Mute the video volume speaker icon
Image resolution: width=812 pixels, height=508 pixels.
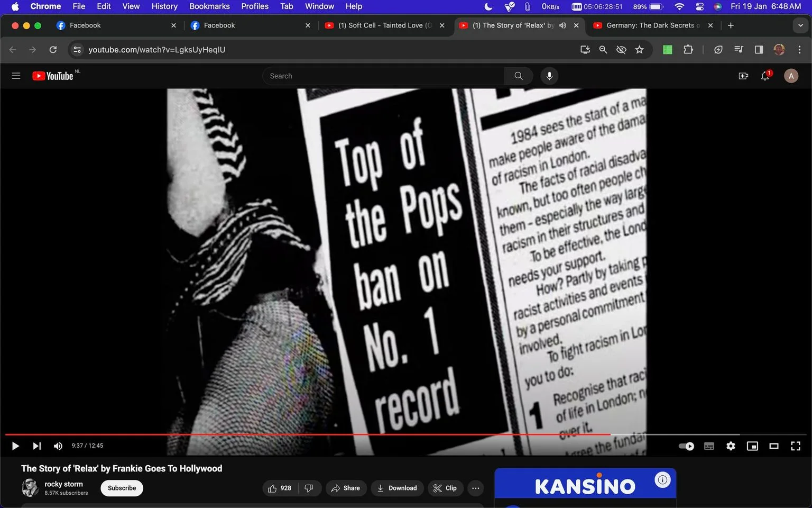point(58,446)
